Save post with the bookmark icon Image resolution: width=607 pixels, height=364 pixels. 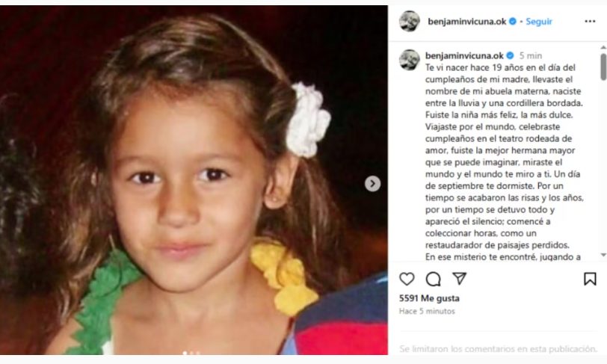tap(590, 279)
